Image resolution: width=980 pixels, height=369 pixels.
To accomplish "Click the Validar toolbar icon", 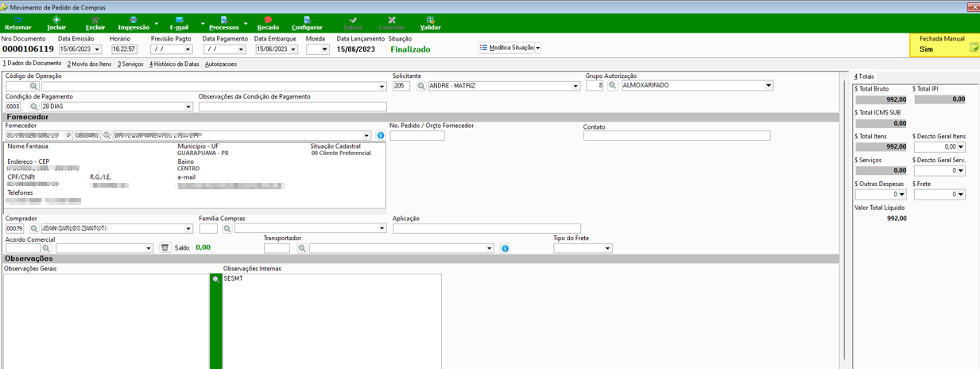I will click(x=430, y=19).
